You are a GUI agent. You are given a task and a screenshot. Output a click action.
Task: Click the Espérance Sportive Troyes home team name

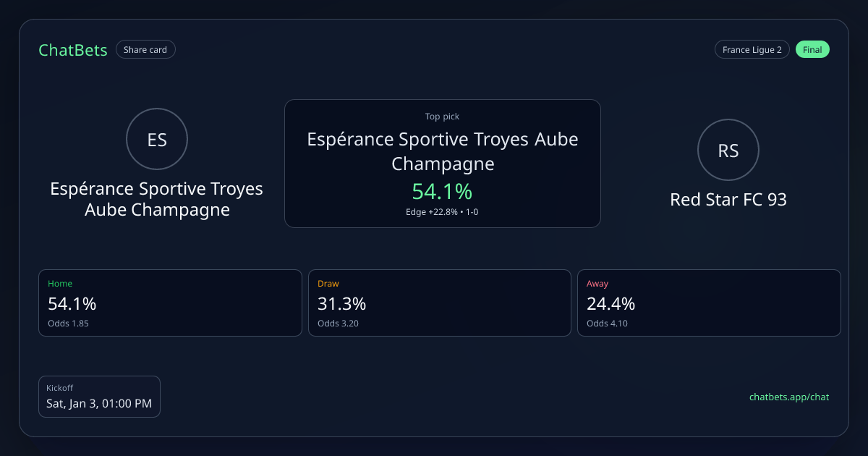(x=157, y=199)
